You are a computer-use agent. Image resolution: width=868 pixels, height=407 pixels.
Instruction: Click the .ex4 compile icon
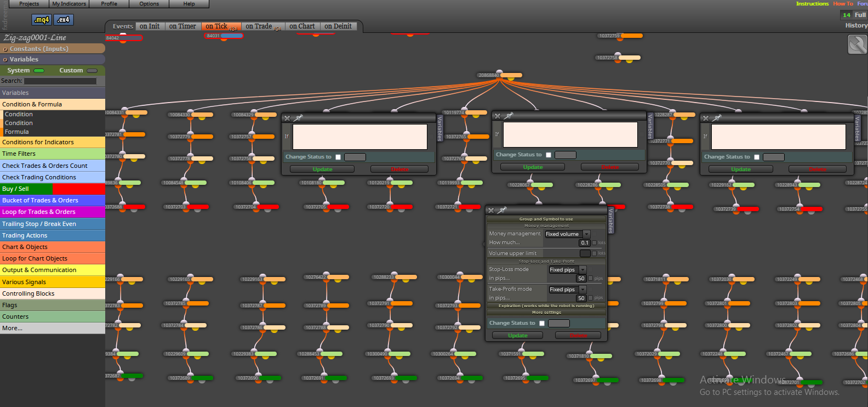pyautogui.click(x=64, y=20)
